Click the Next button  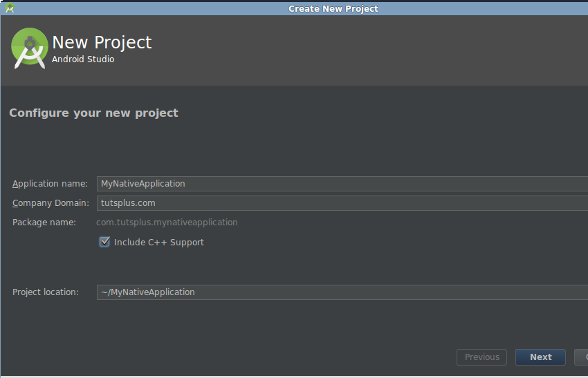click(540, 357)
